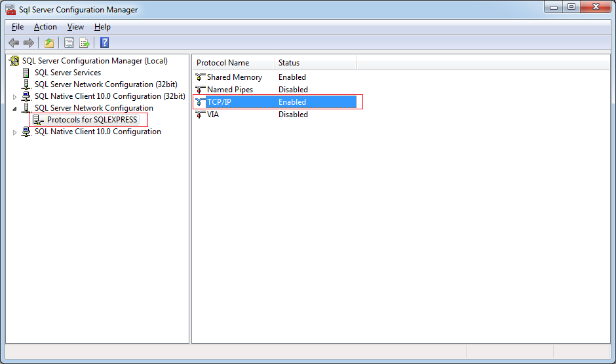
Task: Click the application icon in the title bar
Action: (x=10, y=9)
